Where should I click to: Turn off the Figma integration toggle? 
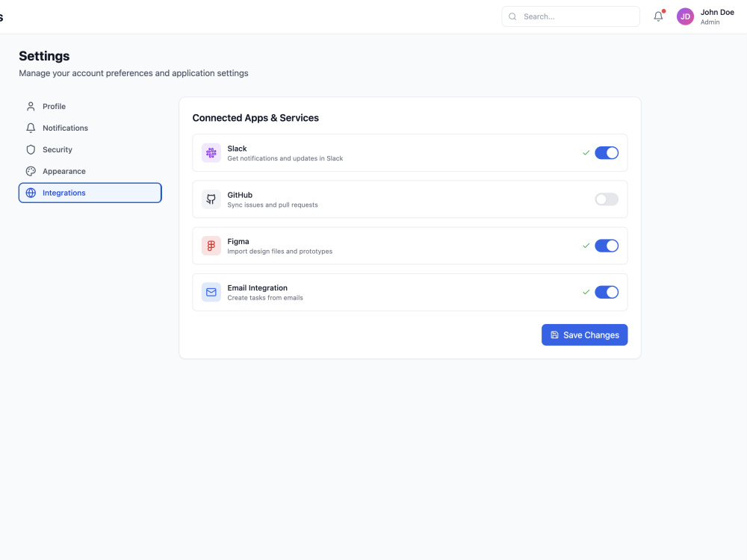(x=607, y=246)
